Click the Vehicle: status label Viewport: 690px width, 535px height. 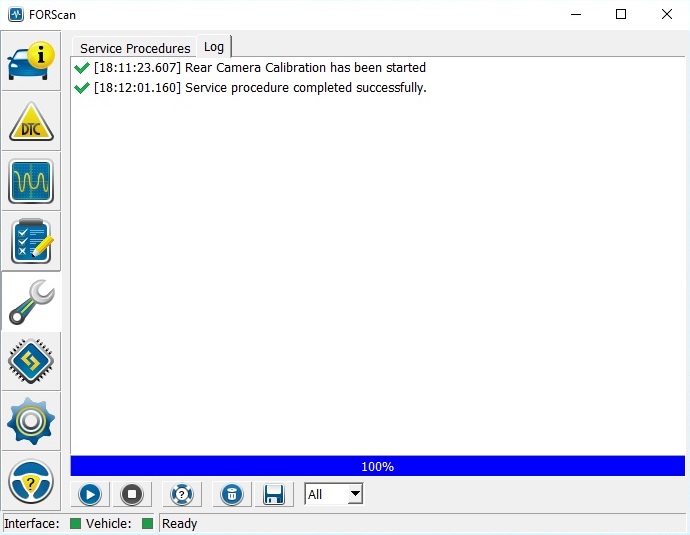[x=109, y=524]
